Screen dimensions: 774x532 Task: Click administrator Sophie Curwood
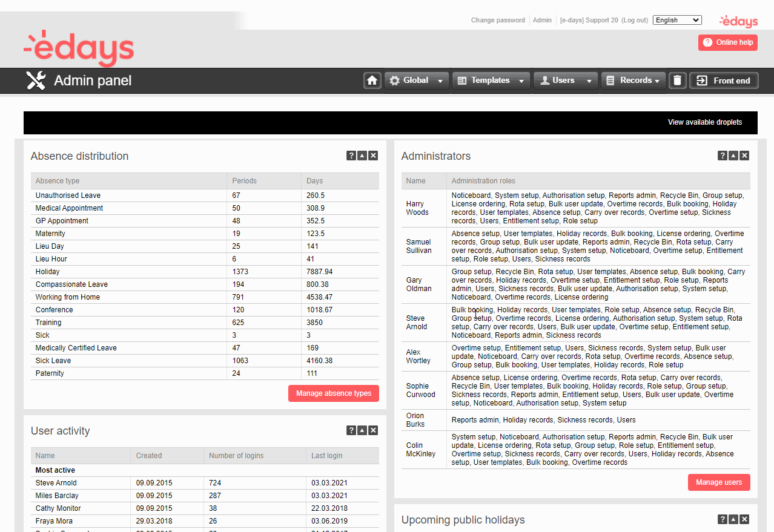pyautogui.click(x=420, y=390)
